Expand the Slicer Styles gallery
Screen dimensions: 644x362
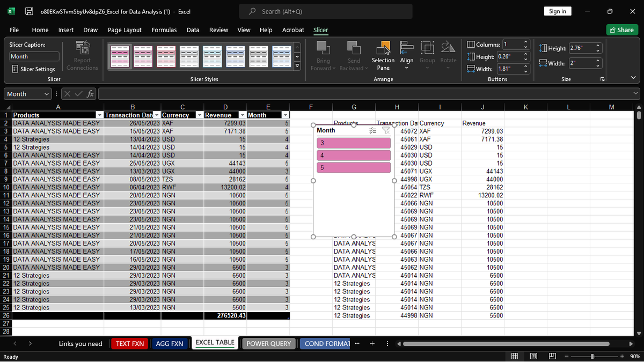(298, 66)
